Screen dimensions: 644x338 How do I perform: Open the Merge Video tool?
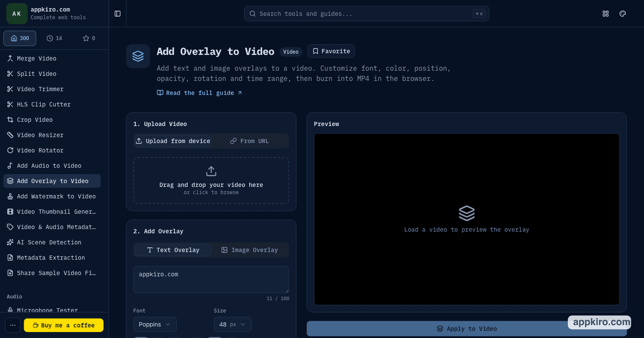[x=52, y=58]
